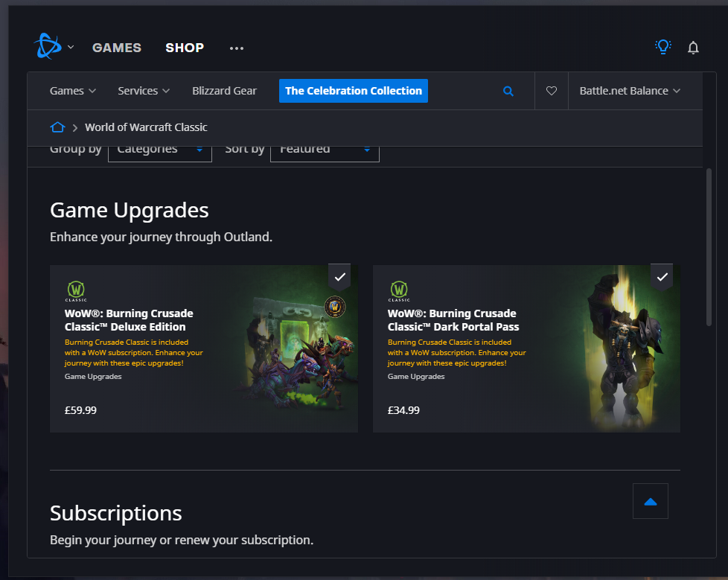Viewport: 728px width, 580px height.
Task: Open the Blizzard Gear menu item
Action: pos(224,91)
